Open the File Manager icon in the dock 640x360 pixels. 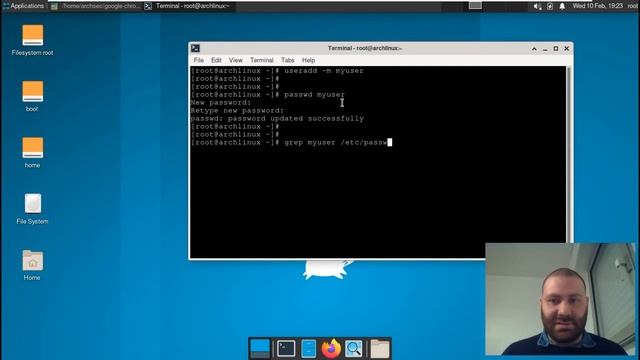click(x=309, y=349)
